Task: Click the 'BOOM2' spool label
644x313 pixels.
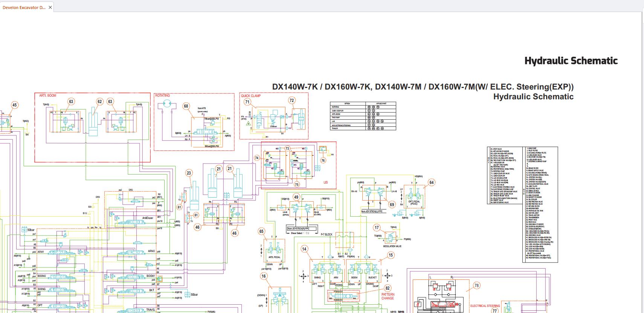Action: click(41, 276)
